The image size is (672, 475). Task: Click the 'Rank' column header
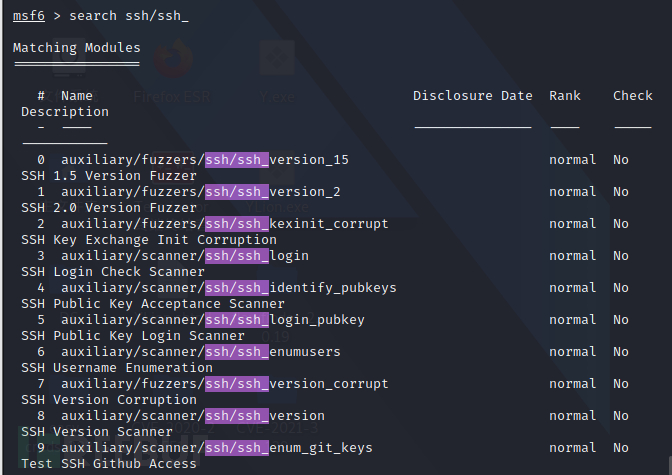pyautogui.click(x=565, y=96)
